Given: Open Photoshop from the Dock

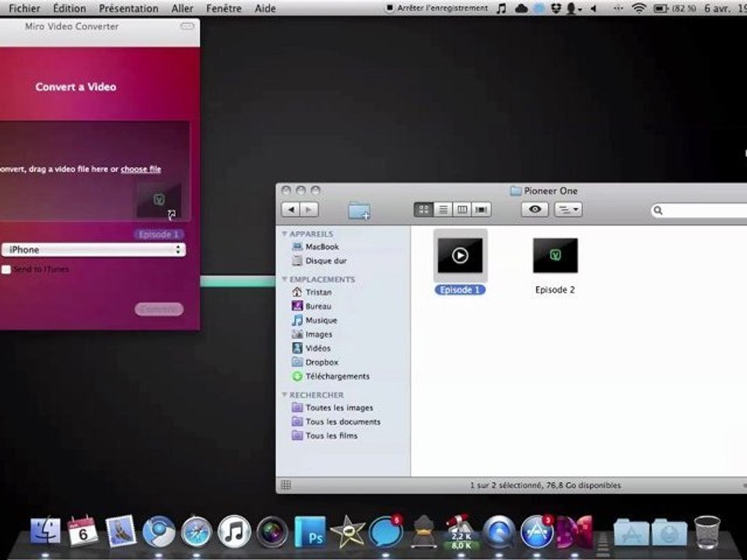Looking at the screenshot, I should click(x=310, y=531).
